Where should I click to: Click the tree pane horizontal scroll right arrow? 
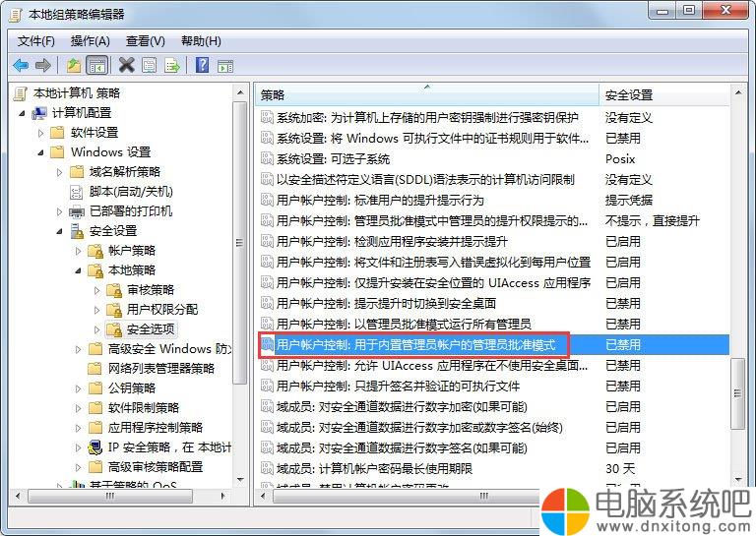pyautogui.click(x=222, y=496)
